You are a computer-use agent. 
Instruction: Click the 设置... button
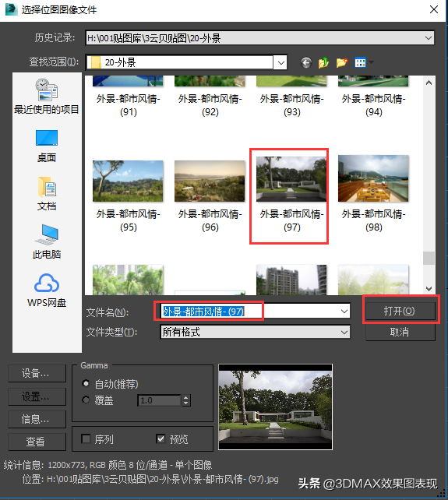pyautogui.click(x=37, y=396)
